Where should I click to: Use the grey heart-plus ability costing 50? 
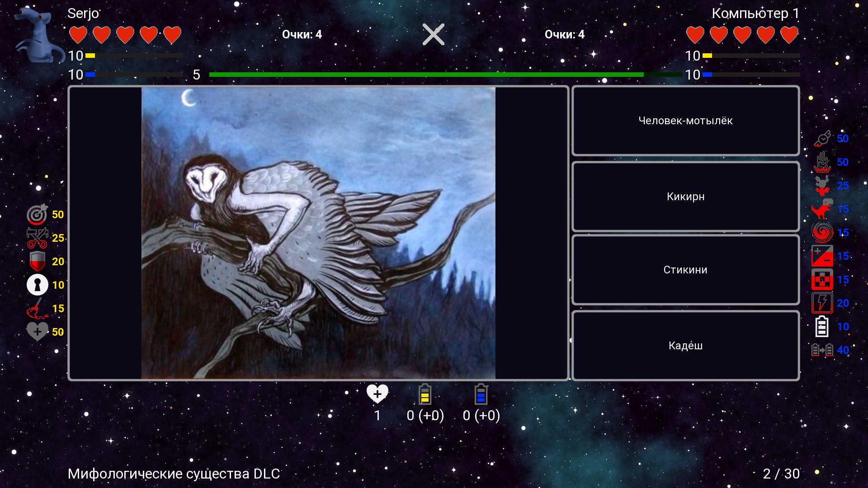tap(37, 332)
